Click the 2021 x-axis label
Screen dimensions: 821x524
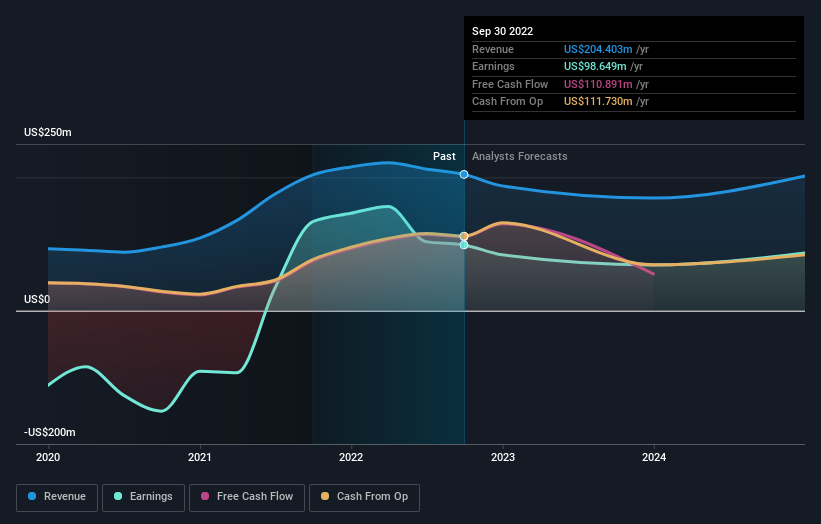tap(199, 457)
